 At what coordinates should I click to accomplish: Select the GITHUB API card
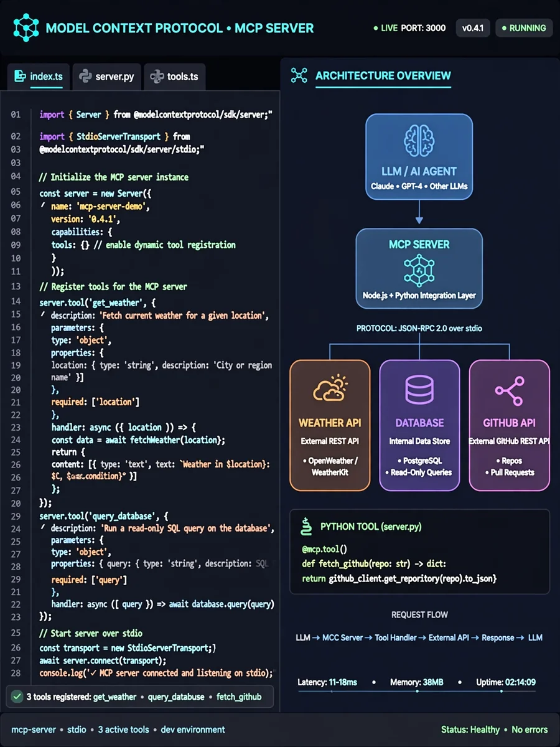point(509,425)
